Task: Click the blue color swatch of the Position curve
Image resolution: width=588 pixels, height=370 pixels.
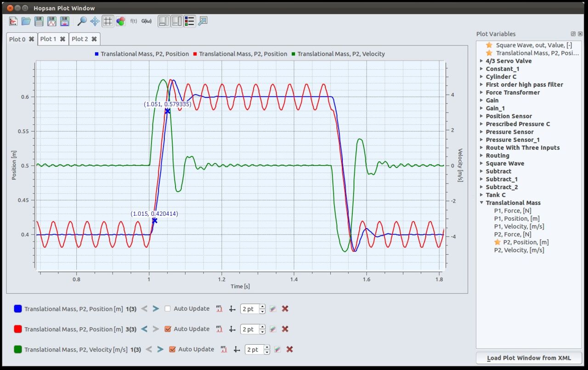Action: pos(17,308)
